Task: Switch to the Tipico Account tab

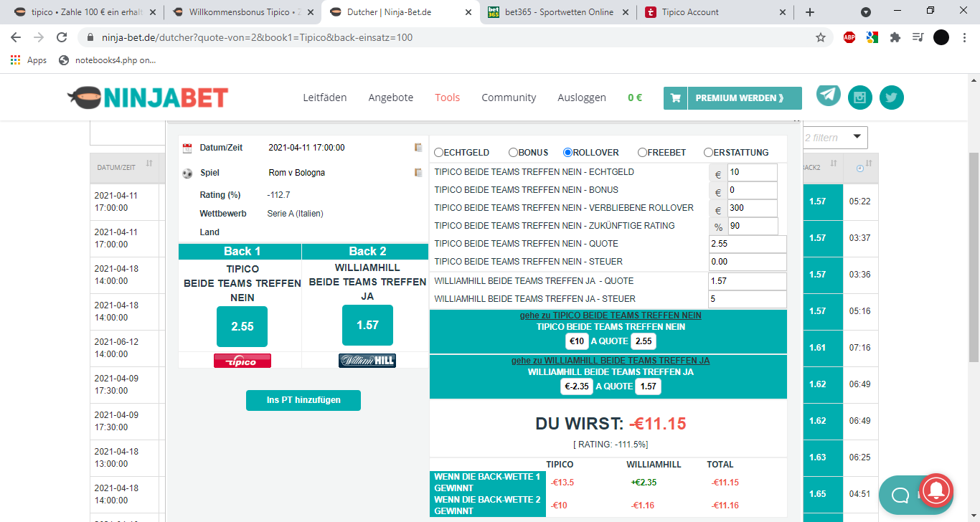Action: (x=716, y=12)
